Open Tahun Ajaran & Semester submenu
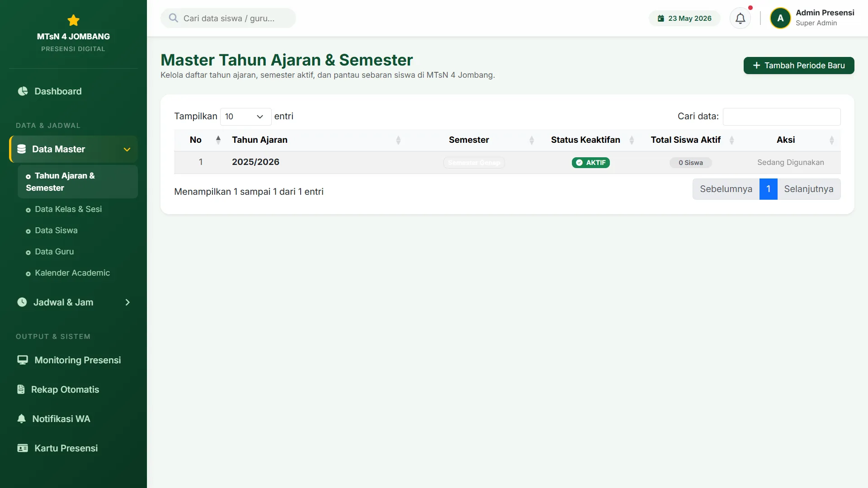 (x=78, y=182)
